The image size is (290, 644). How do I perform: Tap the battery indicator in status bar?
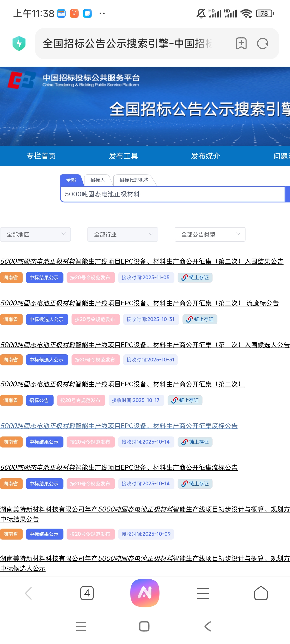pyautogui.click(x=265, y=13)
